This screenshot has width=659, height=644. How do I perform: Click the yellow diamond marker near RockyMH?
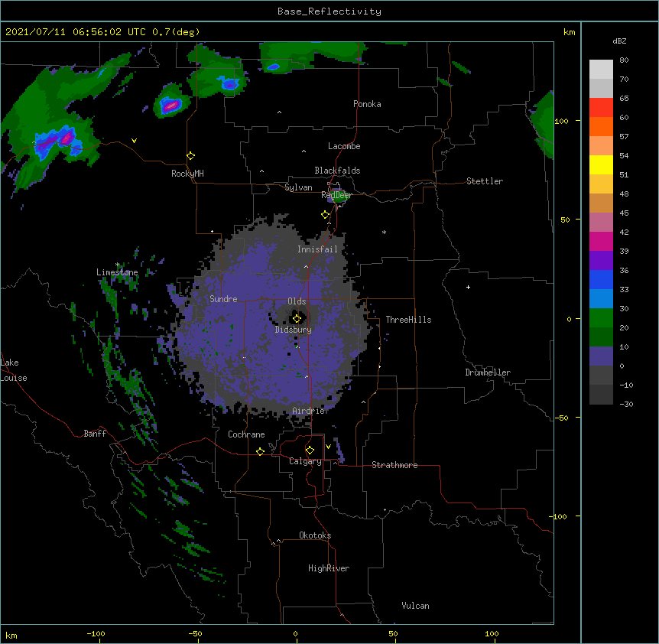191,156
